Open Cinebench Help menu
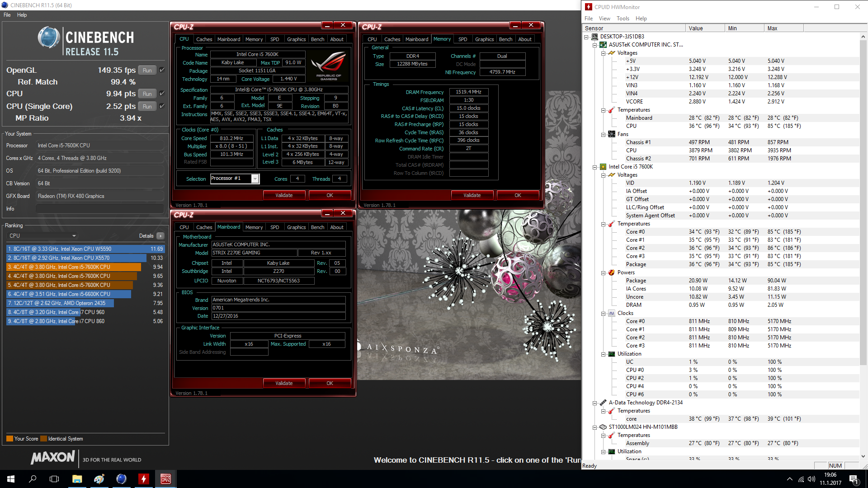Image resolution: width=868 pixels, height=488 pixels. 22,15
